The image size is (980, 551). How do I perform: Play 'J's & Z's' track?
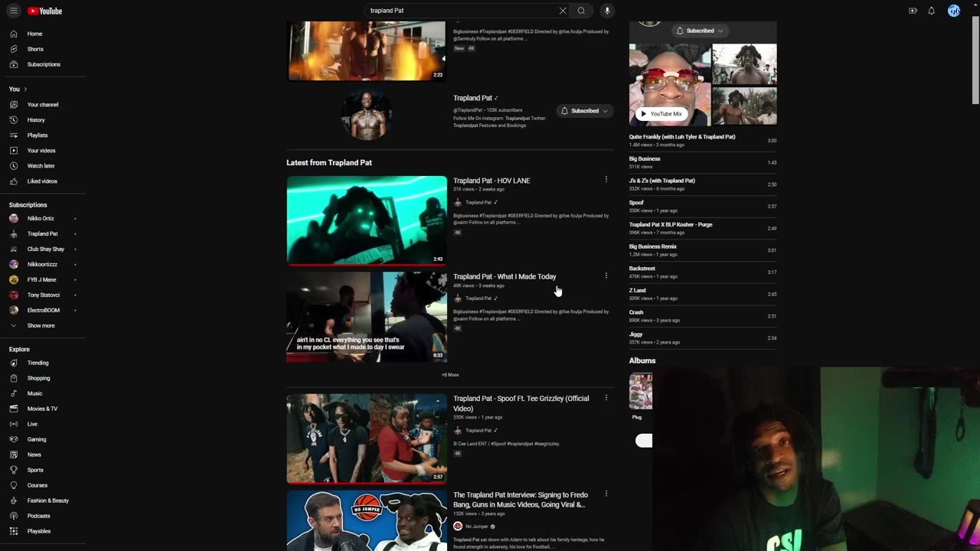point(703,184)
